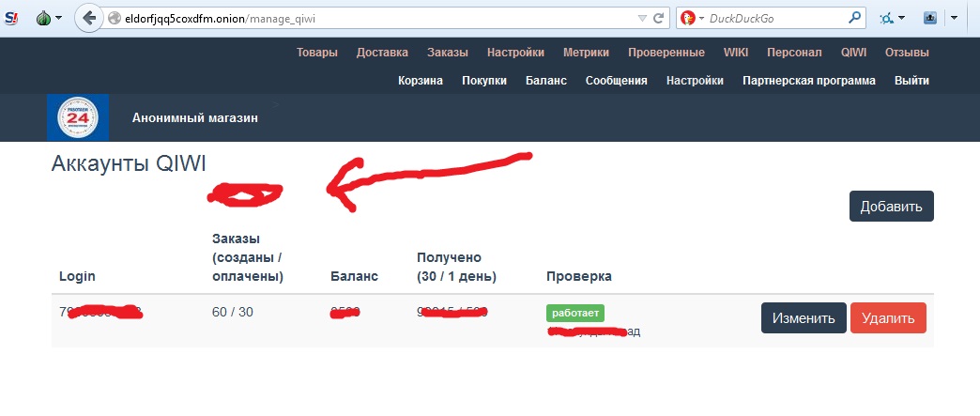Open the Товары menu
The image size is (980, 416).
pyautogui.click(x=317, y=53)
